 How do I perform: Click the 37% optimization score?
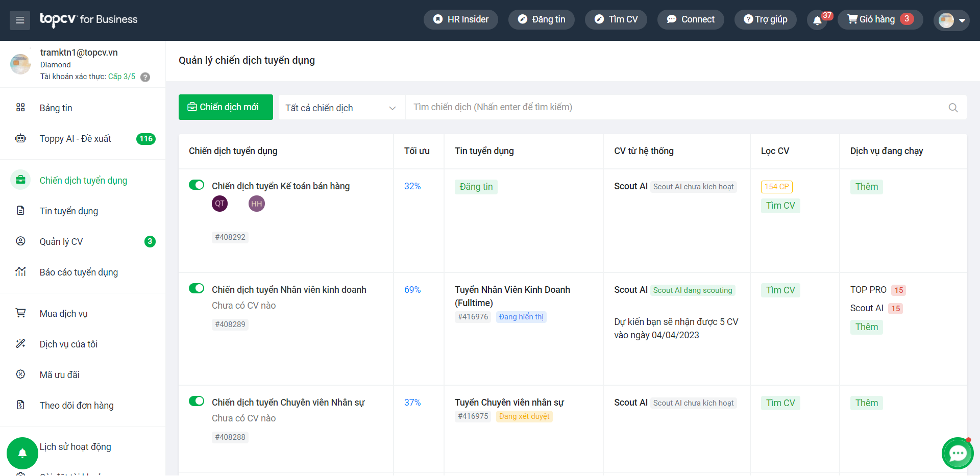coord(412,403)
